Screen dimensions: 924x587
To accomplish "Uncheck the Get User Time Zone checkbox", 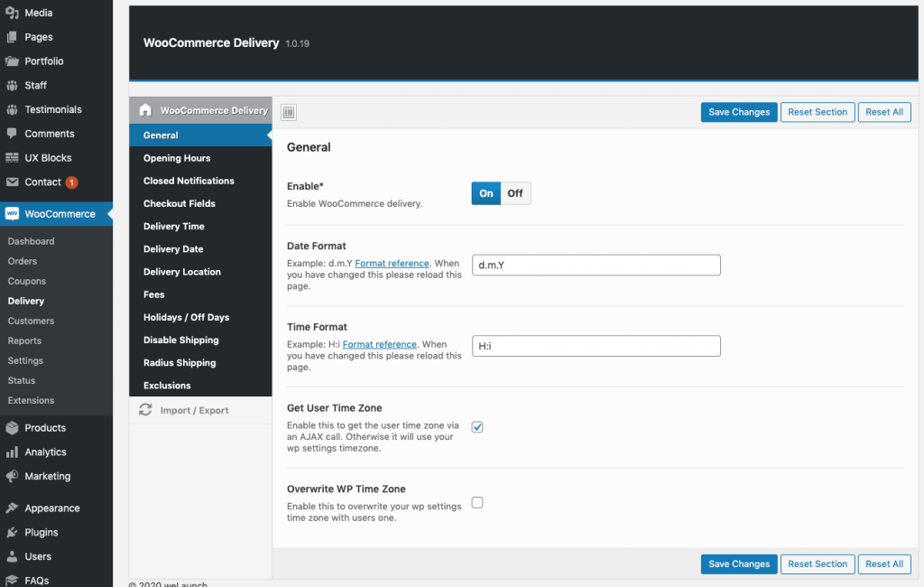I will click(477, 426).
